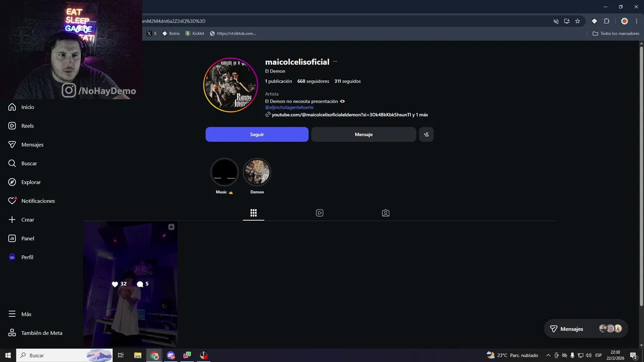Image resolution: width=644 pixels, height=362 pixels.
Task: Follow maicolcelisoficial with the Seguir button
Action: click(257, 134)
